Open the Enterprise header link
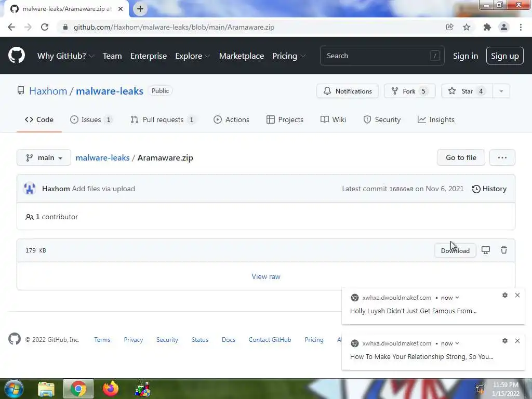This screenshot has height=399, width=532. tap(149, 56)
